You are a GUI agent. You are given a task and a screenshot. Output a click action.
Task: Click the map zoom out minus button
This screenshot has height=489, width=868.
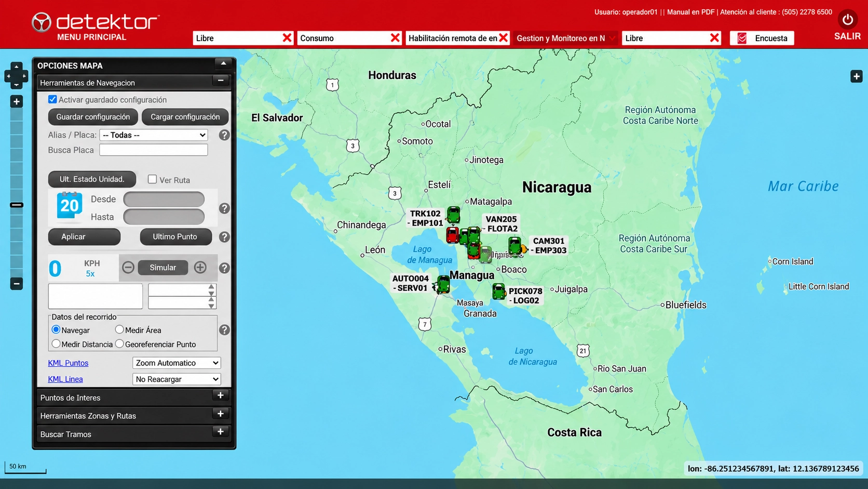pos(17,284)
